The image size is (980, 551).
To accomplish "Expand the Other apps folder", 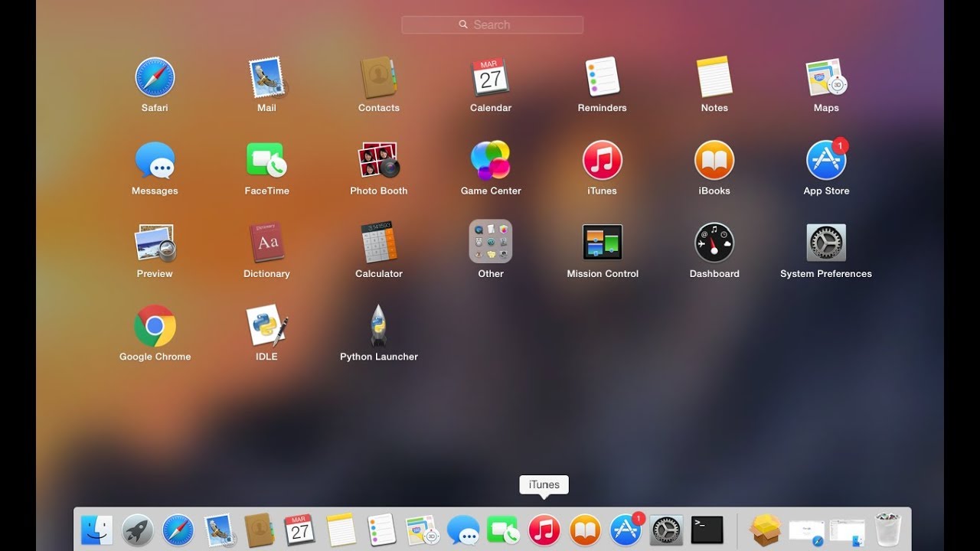I will 491,242.
